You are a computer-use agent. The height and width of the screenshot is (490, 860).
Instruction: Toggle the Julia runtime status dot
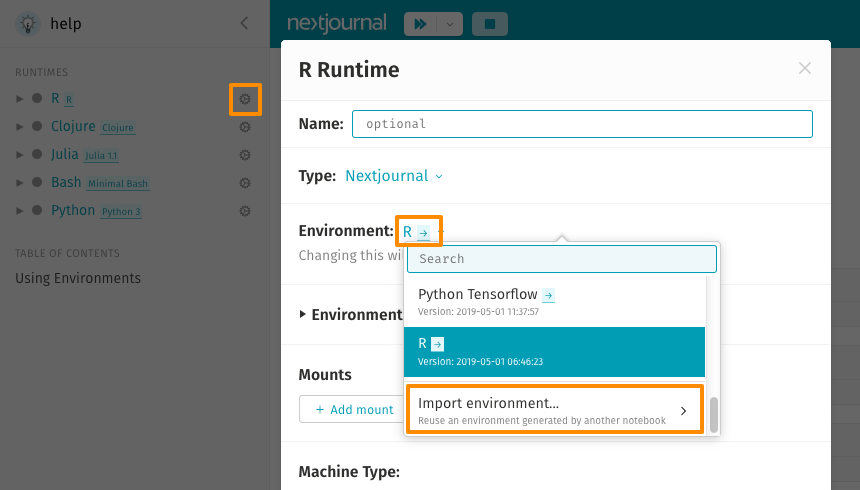tap(37, 154)
